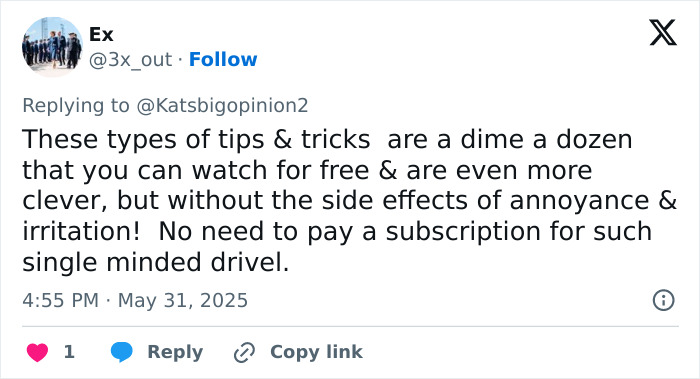Click the tweet's first line about tips & tricks
Image resolution: width=700 pixels, height=379 pixels.
(327, 139)
